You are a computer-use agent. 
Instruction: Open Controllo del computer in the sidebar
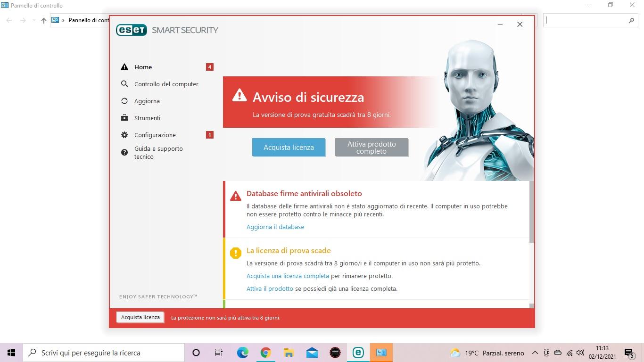coord(167,84)
